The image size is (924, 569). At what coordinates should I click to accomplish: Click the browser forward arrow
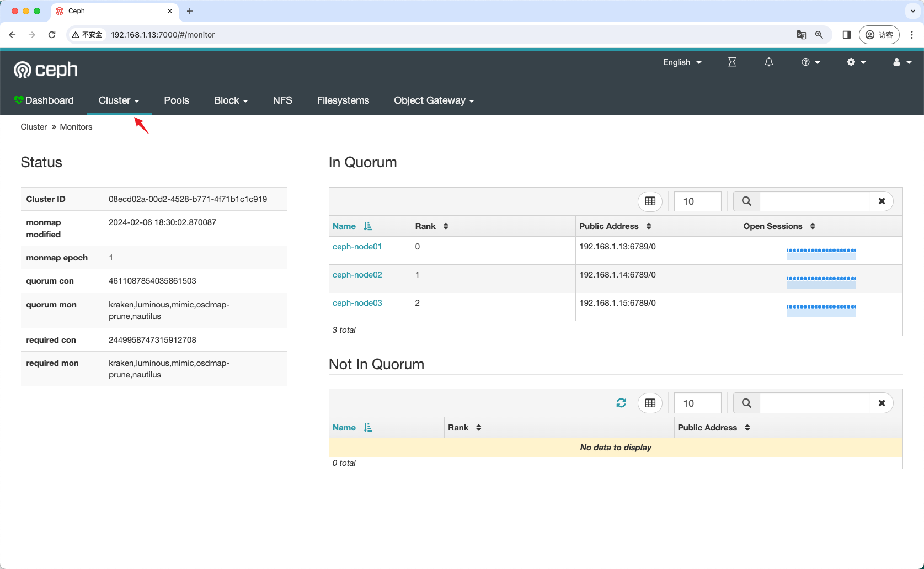coord(32,35)
